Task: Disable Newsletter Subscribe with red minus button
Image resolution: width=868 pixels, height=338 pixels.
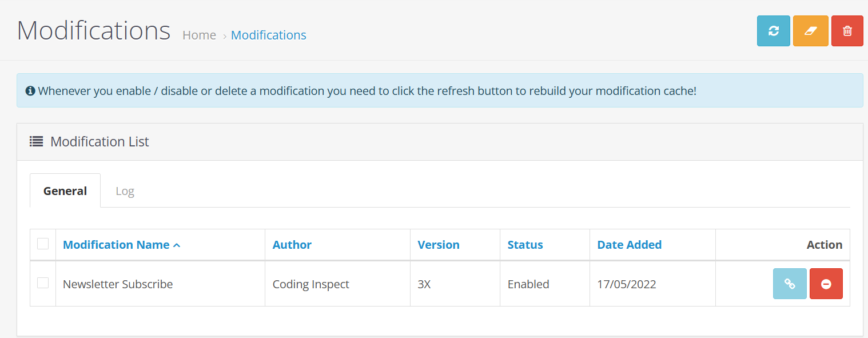Action: tap(826, 284)
